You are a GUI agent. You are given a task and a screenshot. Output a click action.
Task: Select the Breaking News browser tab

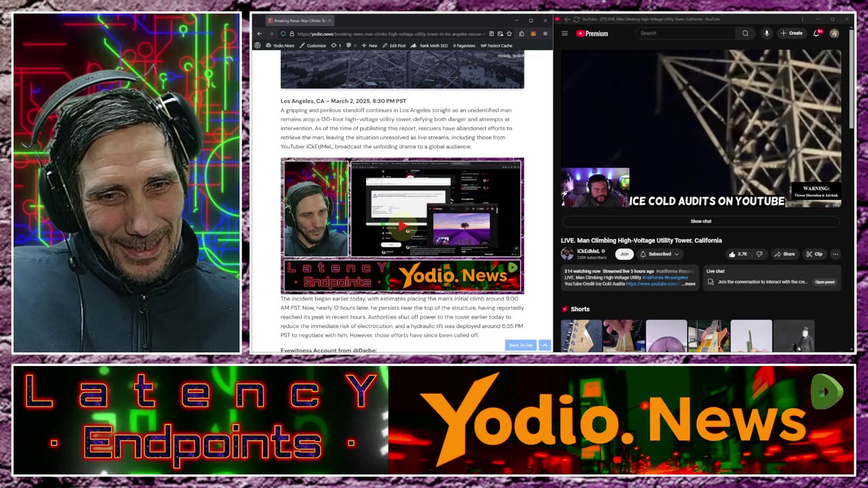tap(299, 20)
